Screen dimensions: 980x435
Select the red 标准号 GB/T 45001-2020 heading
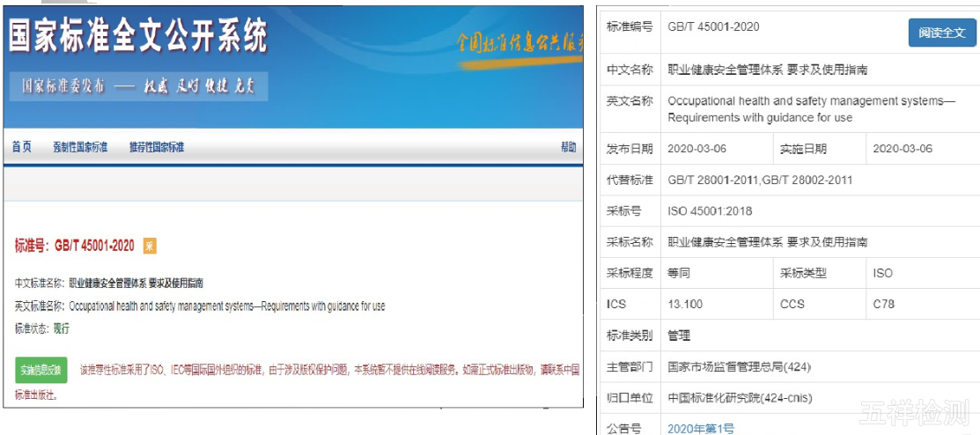pos(75,246)
